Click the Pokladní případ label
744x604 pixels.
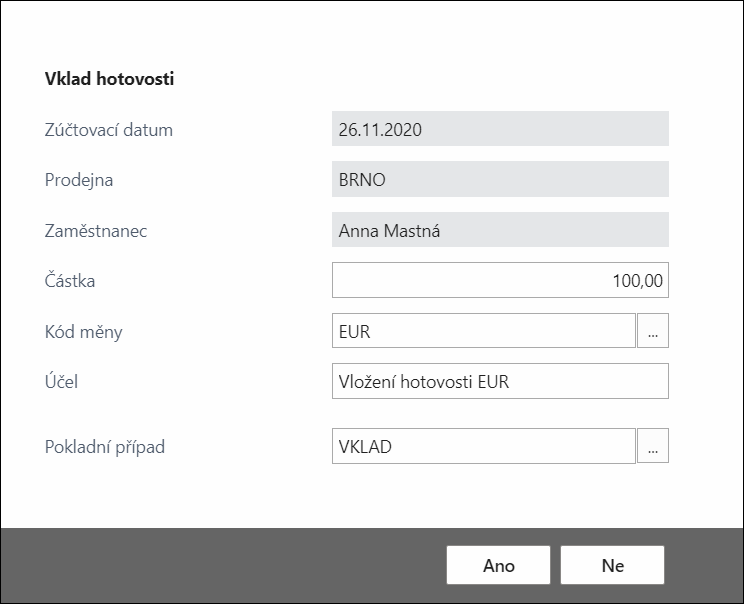[x=105, y=447]
